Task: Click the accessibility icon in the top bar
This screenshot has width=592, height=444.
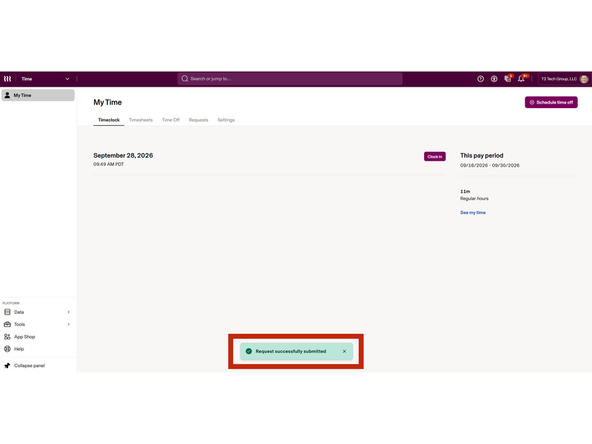Action: tap(494, 79)
